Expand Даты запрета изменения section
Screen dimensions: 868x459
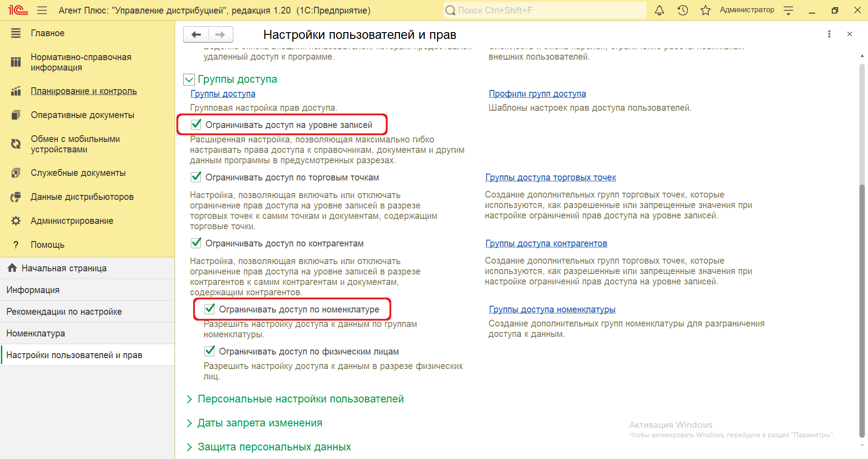(x=189, y=423)
